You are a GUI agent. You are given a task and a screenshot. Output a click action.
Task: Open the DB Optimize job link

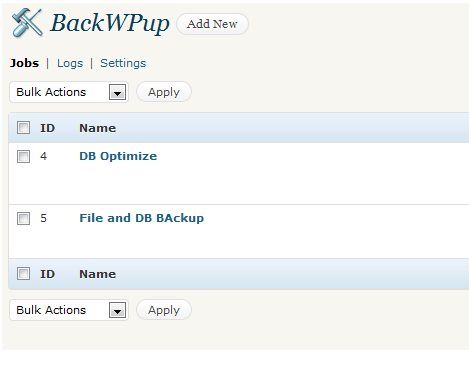[118, 156]
